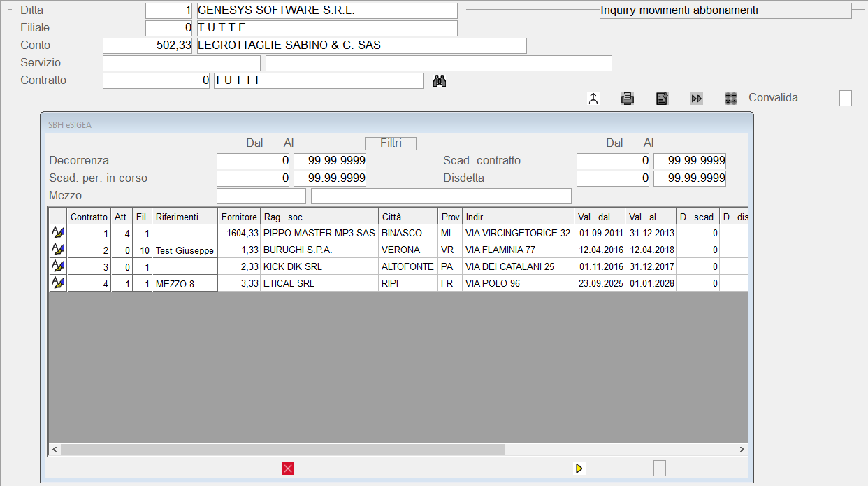Click the red X cancel icon

pyautogui.click(x=288, y=469)
